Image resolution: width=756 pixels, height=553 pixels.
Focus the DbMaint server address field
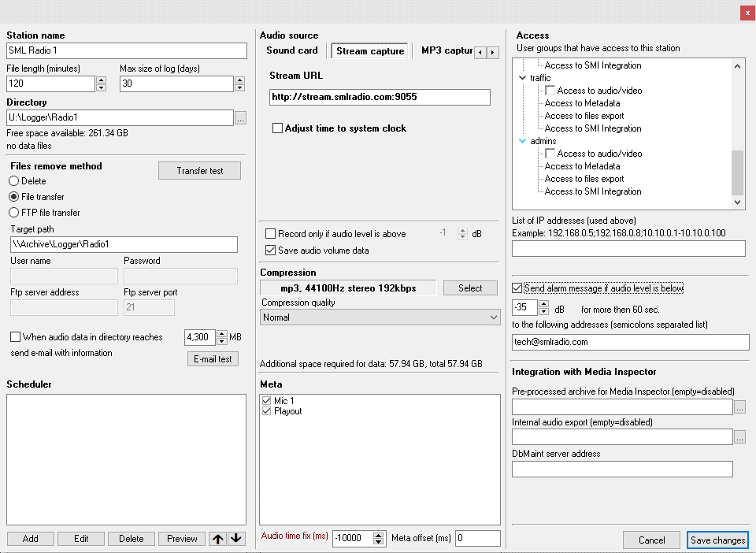click(622, 469)
